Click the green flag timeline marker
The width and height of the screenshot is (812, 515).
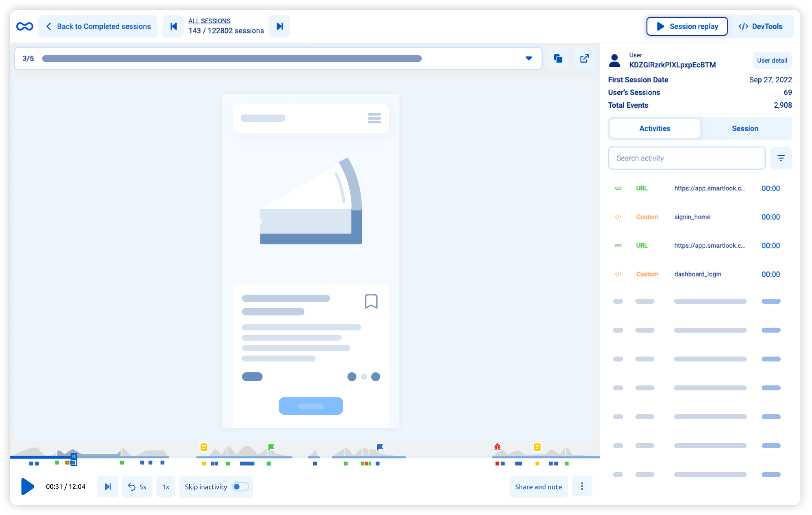point(271,447)
